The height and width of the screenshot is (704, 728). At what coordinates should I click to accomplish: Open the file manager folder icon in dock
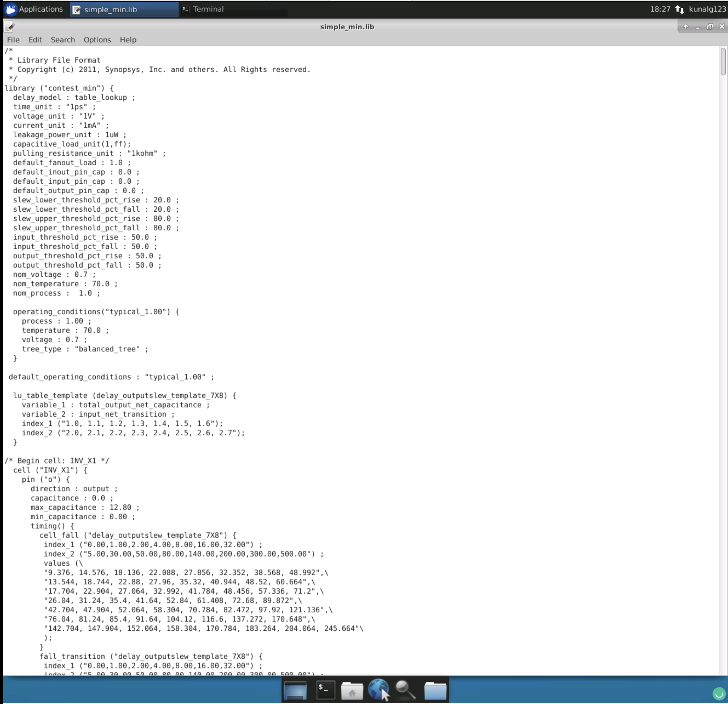click(x=435, y=691)
